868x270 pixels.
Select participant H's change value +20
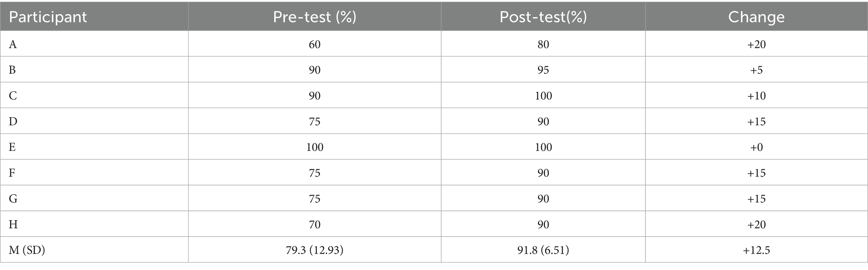coord(756,224)
